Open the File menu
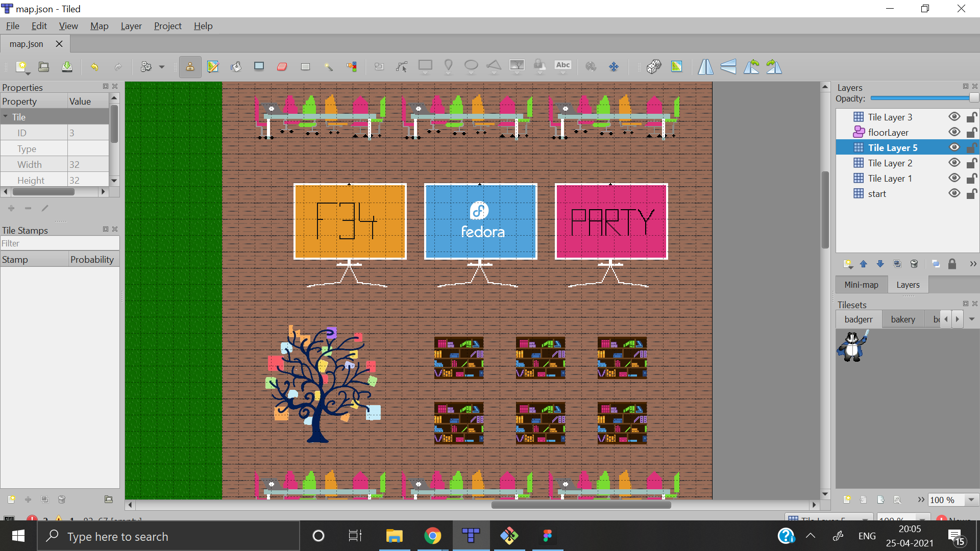Viewport: 980px width, 551px height. 13,26
